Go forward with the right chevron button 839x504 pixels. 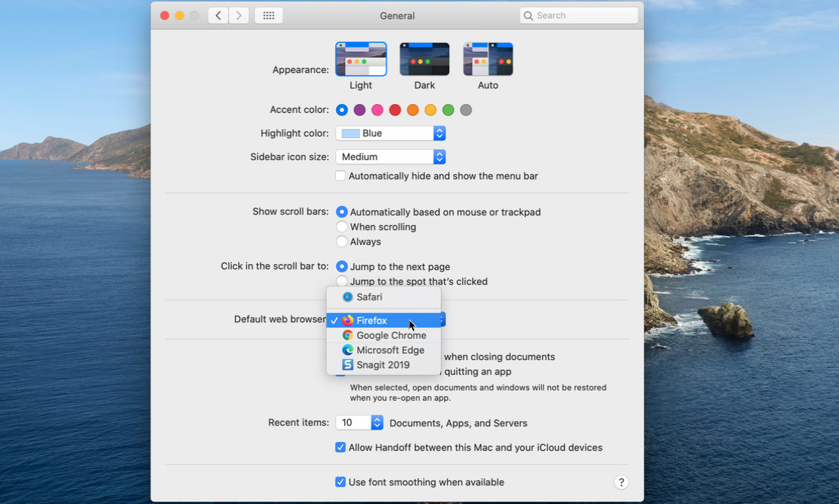pos(239,15)
